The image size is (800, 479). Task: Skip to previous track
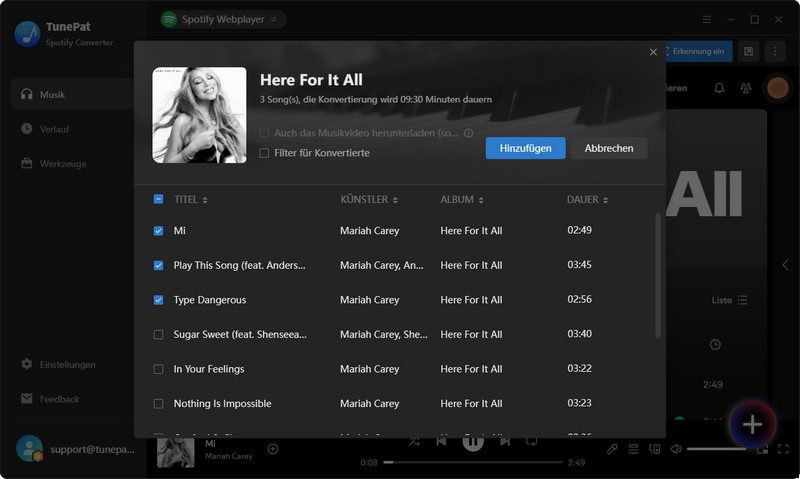point(441,441)
